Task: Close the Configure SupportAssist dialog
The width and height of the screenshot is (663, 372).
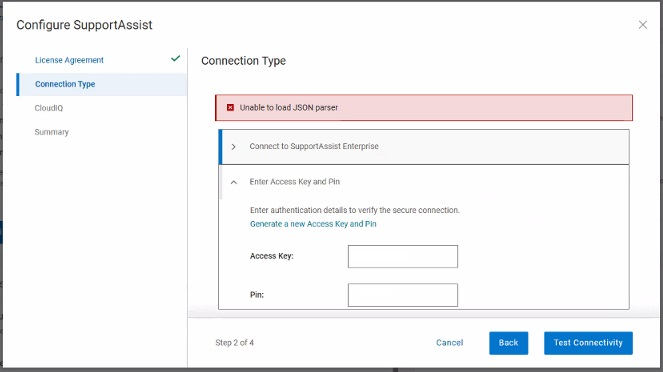Action: click(643, 25)
